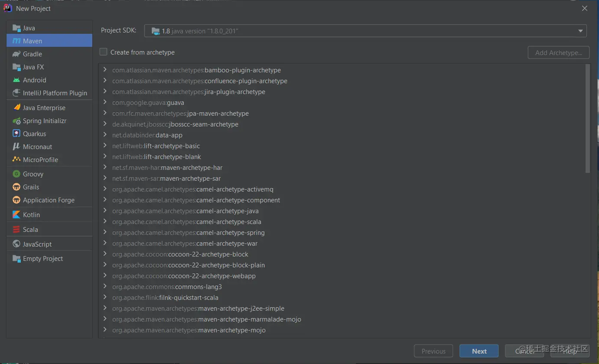Select Java Enterprise project type label

click(44, 108)
